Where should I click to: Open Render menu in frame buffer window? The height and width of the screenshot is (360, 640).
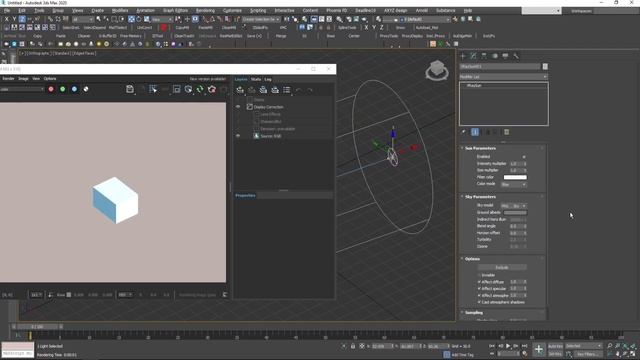(x=8, y=78)
